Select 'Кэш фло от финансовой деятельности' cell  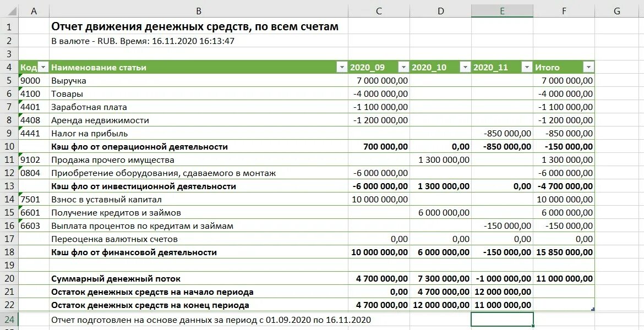pos(199,252)
